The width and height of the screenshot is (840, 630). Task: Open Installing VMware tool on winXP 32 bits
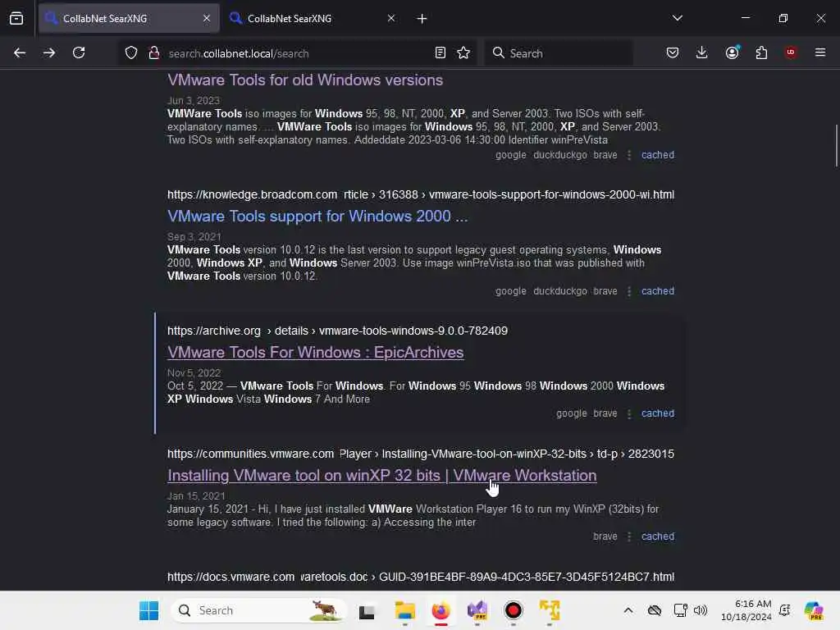point(382,476)
